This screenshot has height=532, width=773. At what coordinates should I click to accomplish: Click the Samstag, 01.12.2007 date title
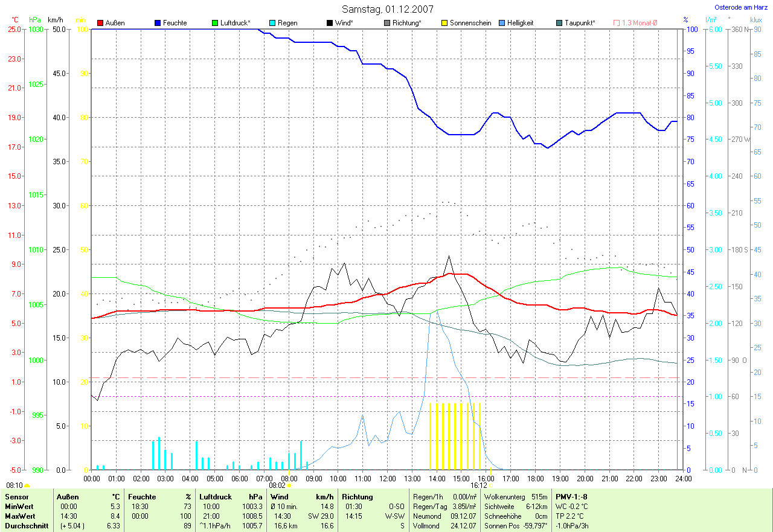(x=386, y=9)
